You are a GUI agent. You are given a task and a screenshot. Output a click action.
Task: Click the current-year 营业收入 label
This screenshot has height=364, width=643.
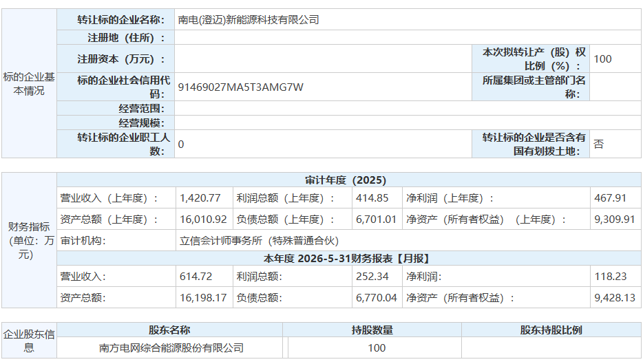83,277
